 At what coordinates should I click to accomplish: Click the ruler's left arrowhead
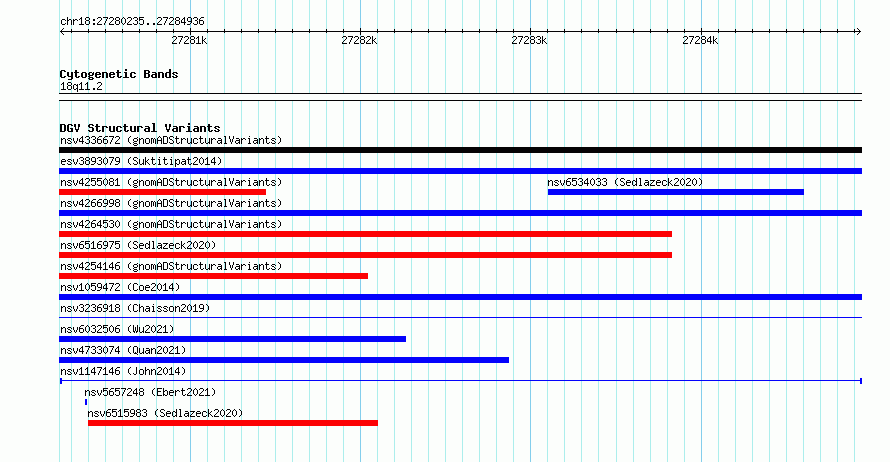click(62, 32)
